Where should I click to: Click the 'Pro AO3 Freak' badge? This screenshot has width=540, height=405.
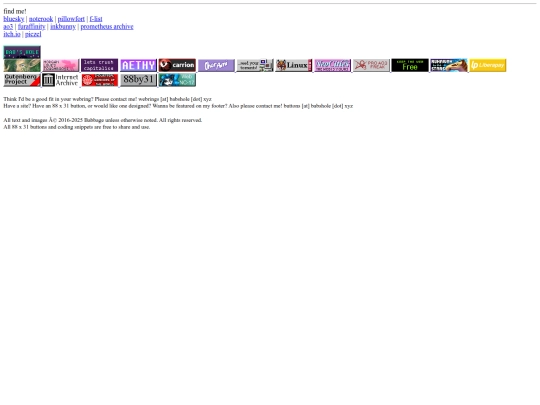[x=372, y=65]
